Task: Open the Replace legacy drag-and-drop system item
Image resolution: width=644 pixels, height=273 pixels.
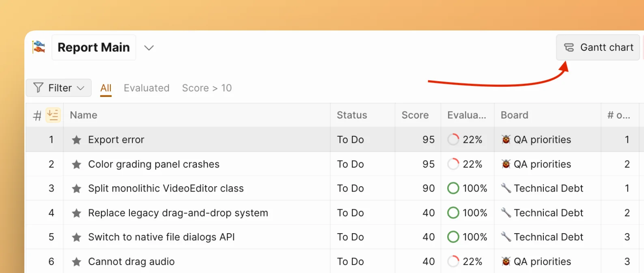Action: click(178, 213)
